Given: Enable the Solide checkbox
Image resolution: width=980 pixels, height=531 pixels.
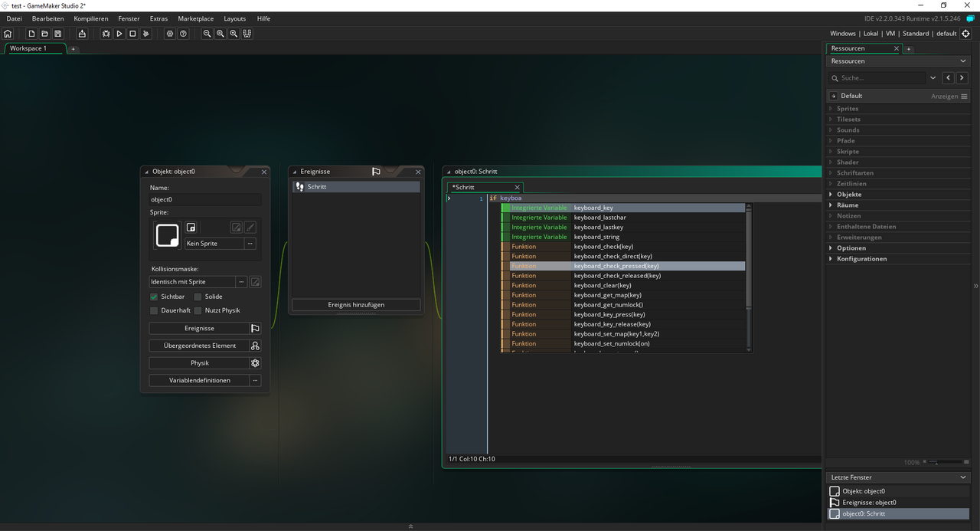Looking at the screenshot, I should pyautogui.click(x=198, y=297).
